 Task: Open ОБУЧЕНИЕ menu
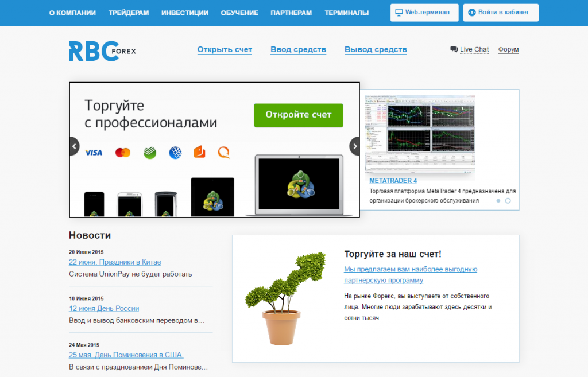[x=239, y=13]
